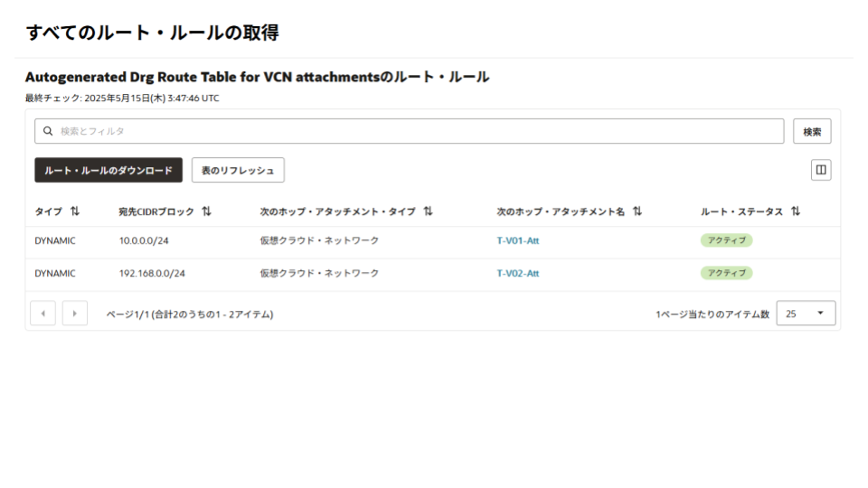Click the 検索 button
Viewport: 868px width, 488px height.
812,131
